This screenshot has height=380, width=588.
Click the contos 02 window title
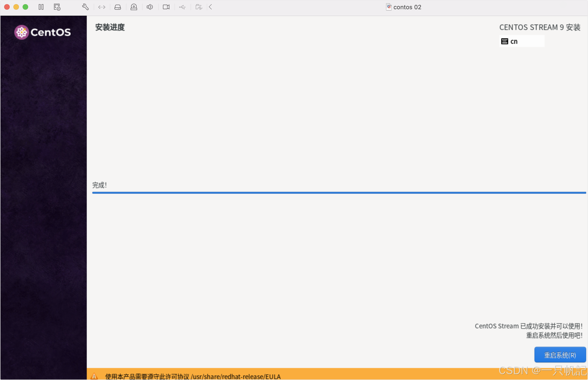[407, 7]
